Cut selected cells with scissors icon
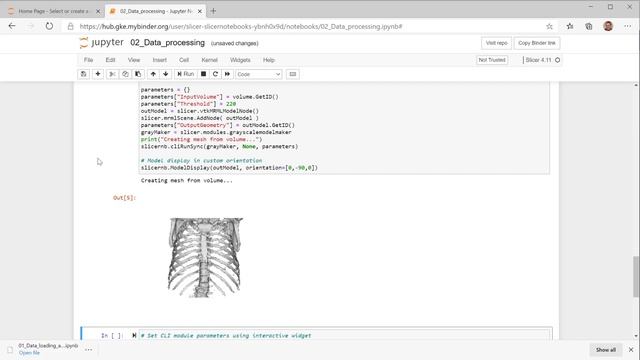Viewport: 640px width, 360px height. point(112,74)
